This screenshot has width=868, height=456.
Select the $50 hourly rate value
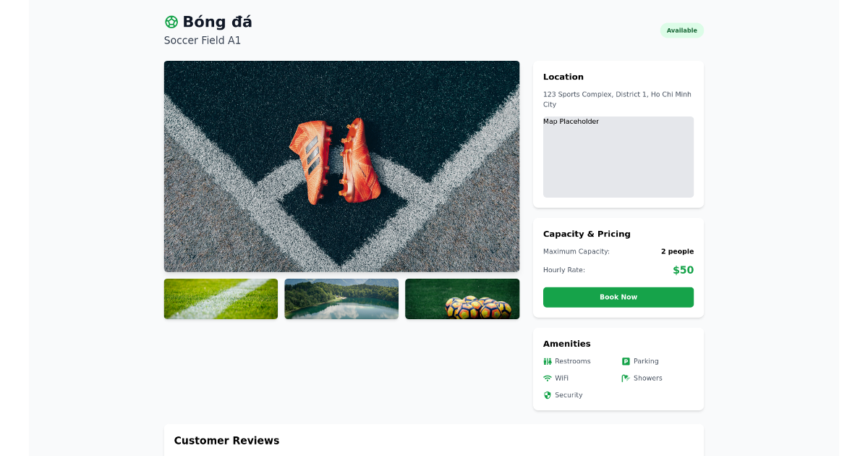(682, 269)
